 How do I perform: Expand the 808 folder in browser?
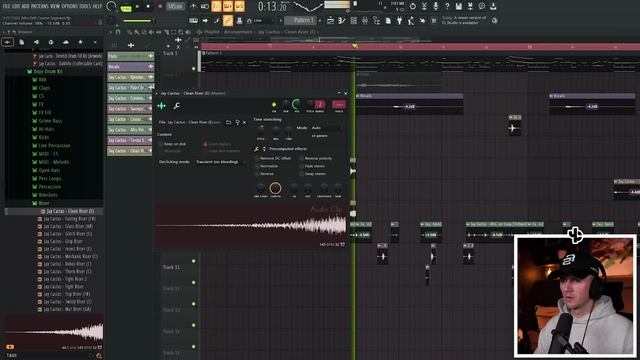tap(40, 80)
